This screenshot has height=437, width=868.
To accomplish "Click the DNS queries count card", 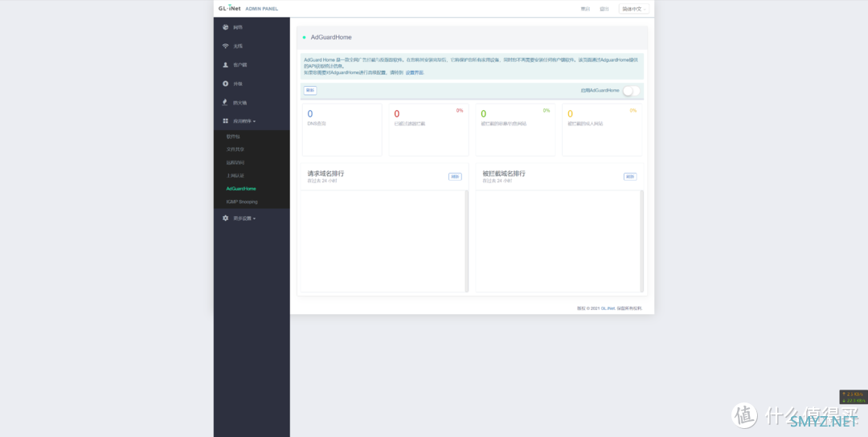I will [x=342, y=129].
